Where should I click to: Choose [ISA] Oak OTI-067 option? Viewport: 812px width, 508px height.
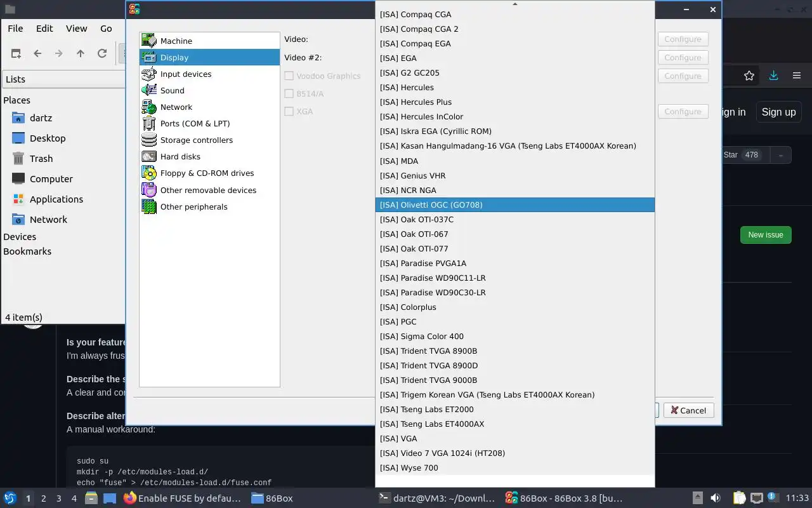[x=514, y=234]
